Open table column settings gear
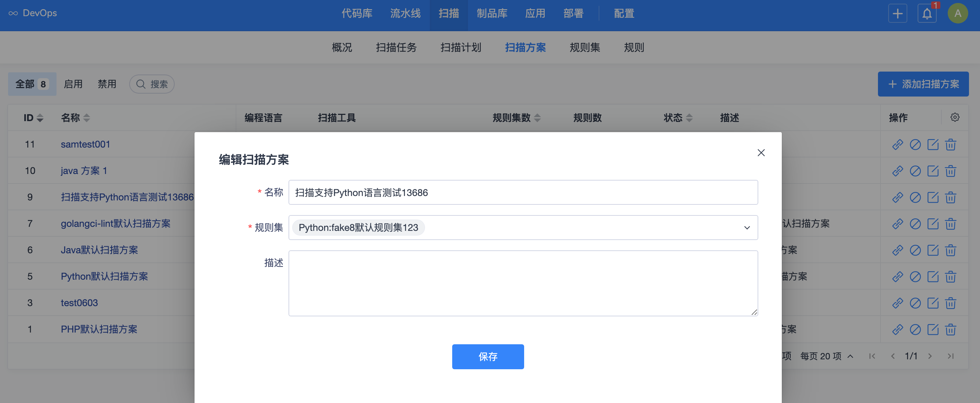This screenshot has width=980, height=403. click(955, 117)
